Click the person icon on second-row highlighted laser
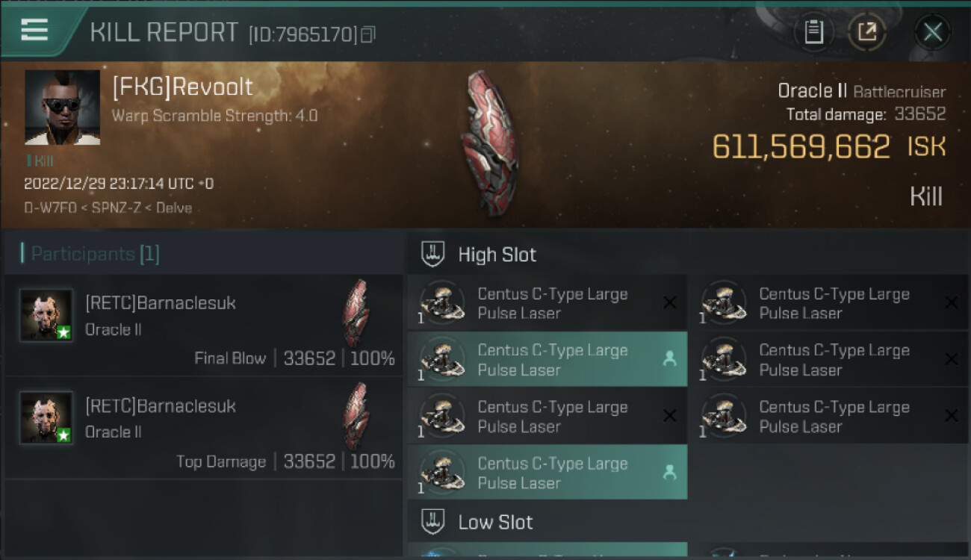 tap(669, 359)
